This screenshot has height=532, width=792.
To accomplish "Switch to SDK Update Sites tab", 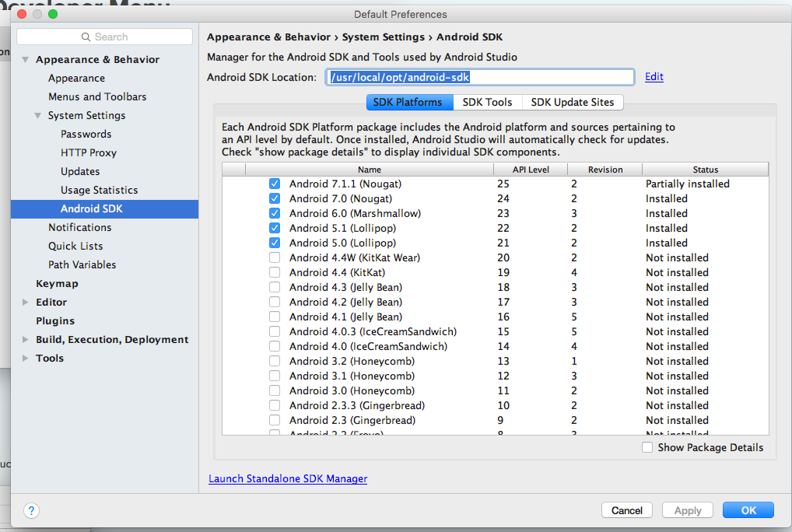I will [x=573, y=103].
